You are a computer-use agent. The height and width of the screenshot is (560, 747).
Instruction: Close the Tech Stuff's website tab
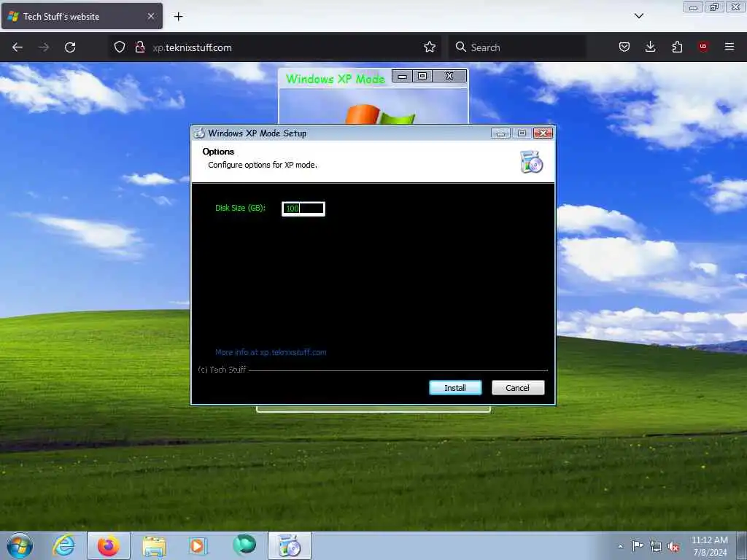[x=150, y=16]
